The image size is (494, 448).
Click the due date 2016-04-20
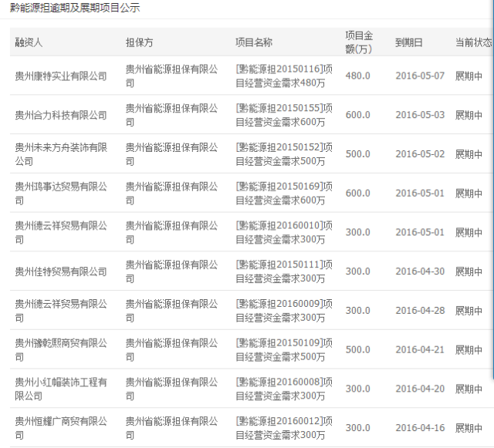pyautogui.click(x=420, y=389)
